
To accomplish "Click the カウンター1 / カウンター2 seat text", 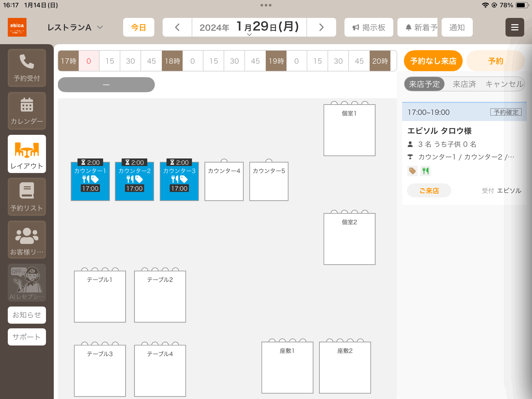I will click(466, 157).
